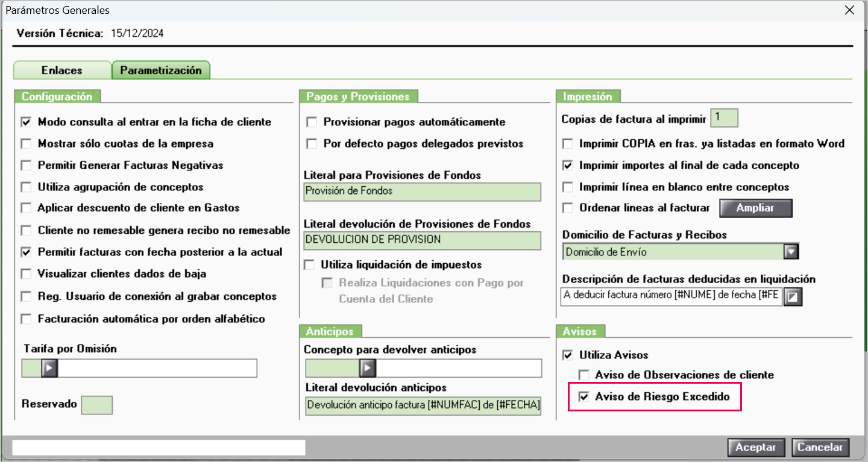Check Permitir Generar Facturas Negativas

click(x=26, y=166)
